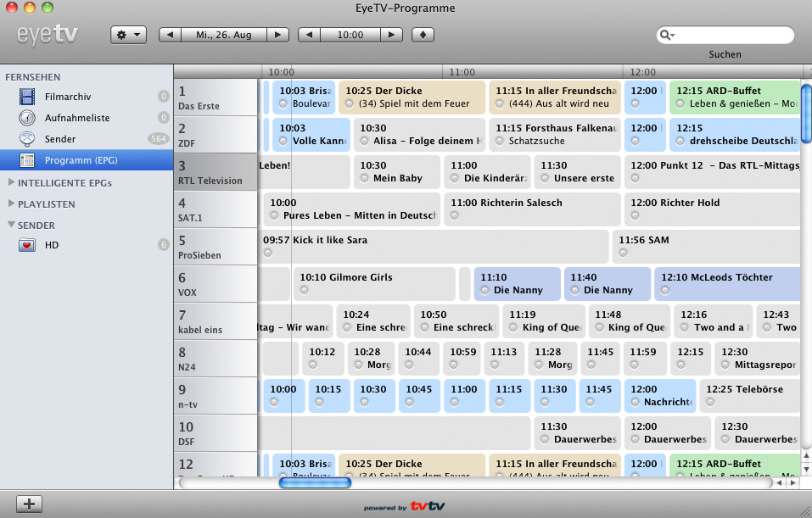Toggle record for 11:00 Richterin Salesch
The height and width of the screenshot is (518, 812).
455,215
